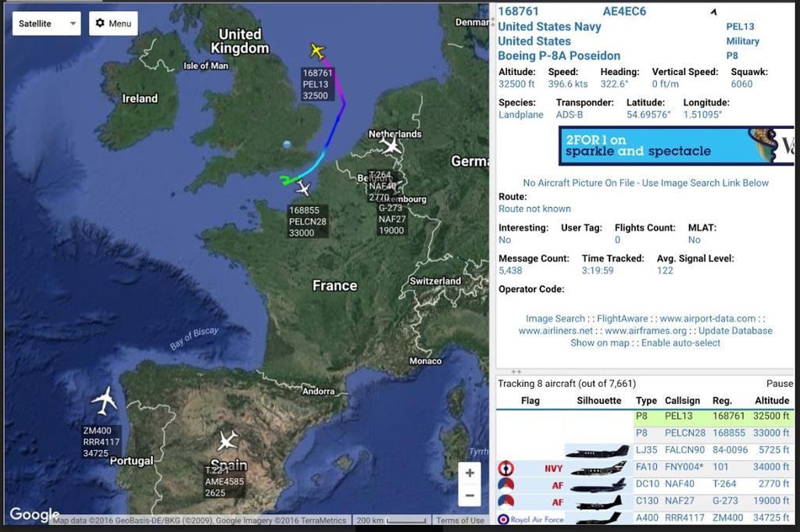The height and width of the screenshot is (532, 800).
Task: Zoom out on the map
Action: coord(470,495)
